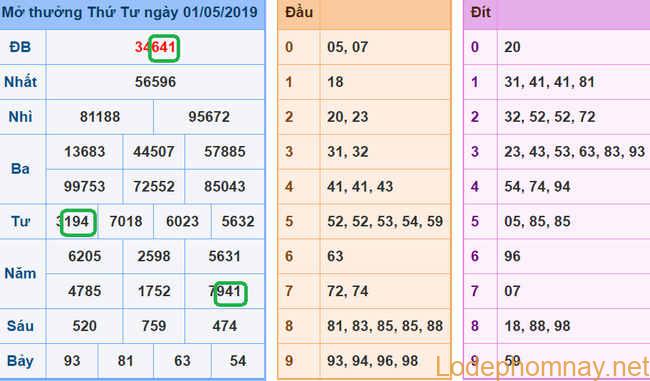Click fourth prize number 3194
Viewport: 650px width, 381px height.
[x=72, y=221]
